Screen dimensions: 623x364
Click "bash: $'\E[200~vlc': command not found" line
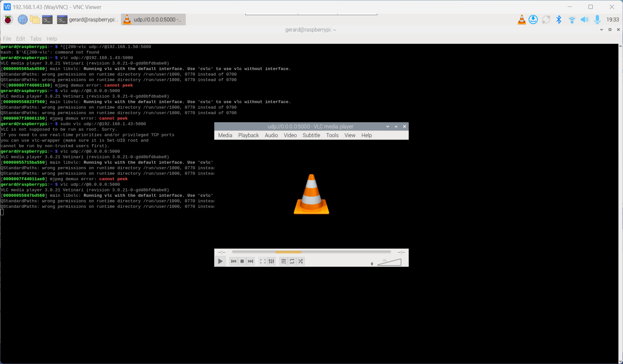50,53
